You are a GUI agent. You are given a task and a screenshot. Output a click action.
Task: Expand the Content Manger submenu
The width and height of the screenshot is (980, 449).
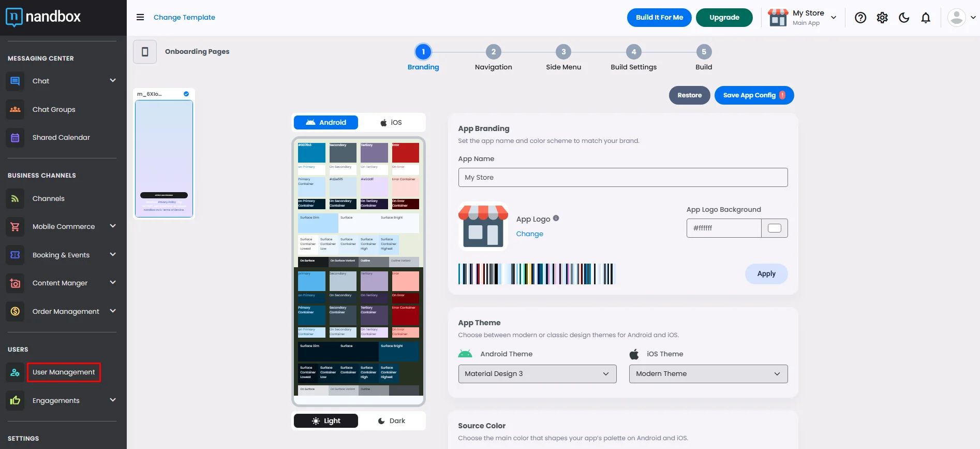click(x=113, y=283)
